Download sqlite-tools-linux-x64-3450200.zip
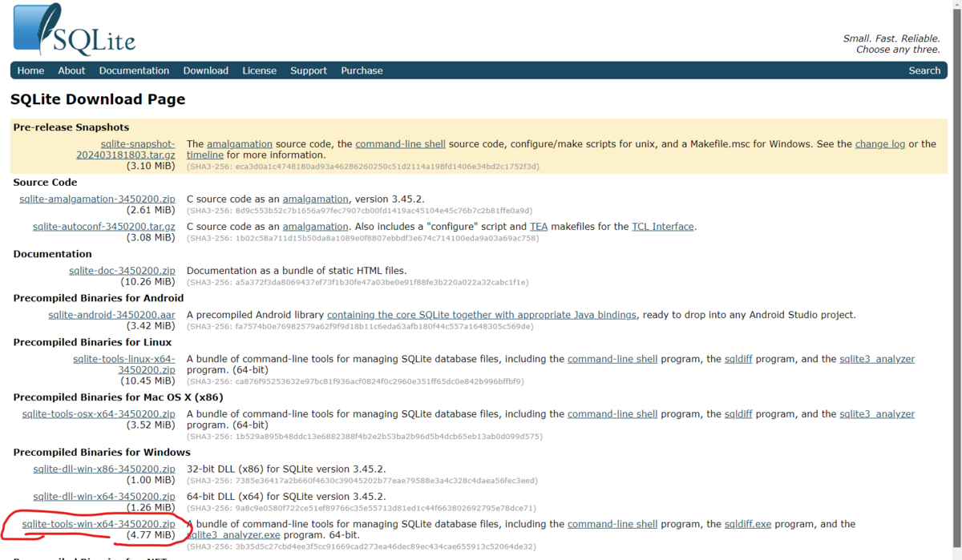 123,365
